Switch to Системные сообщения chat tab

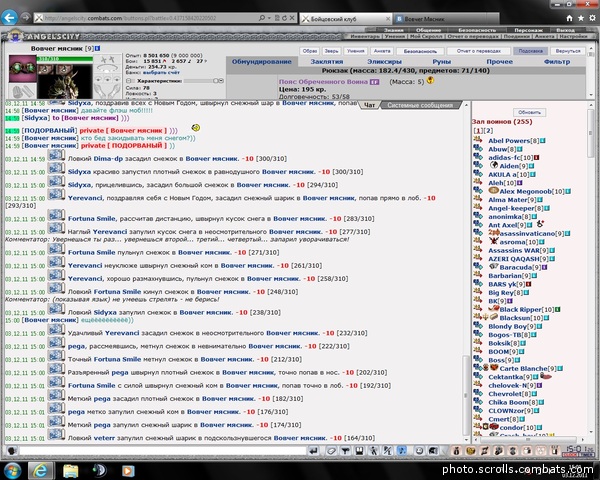pos(420,105)
